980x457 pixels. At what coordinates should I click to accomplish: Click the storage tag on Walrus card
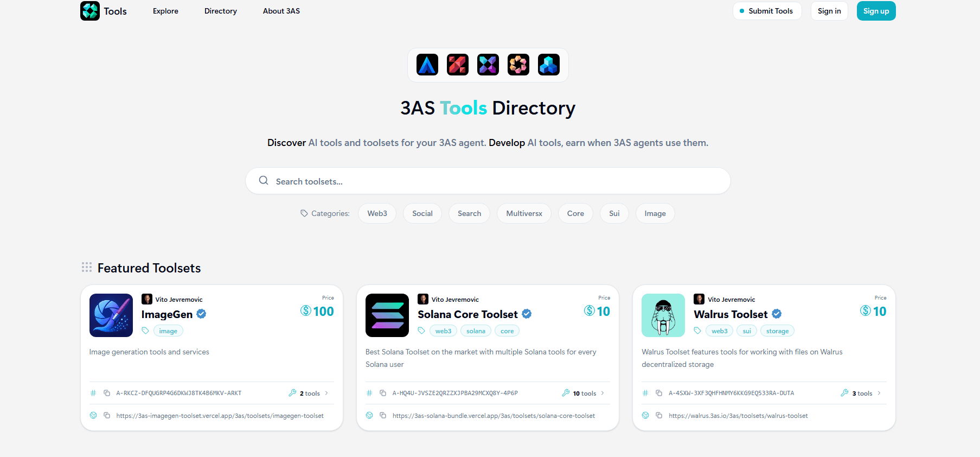point(777,331)
